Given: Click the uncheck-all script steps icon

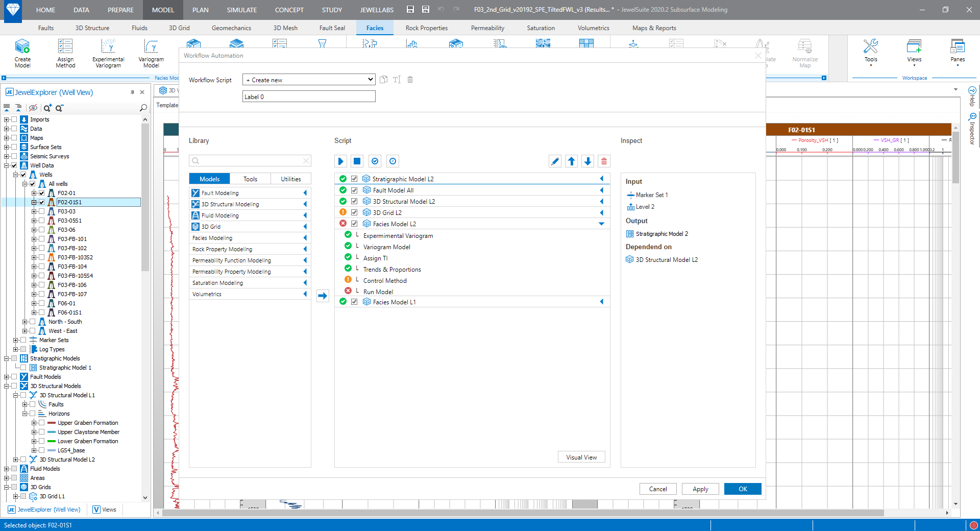Looking at the screenshot, I should (x=393, y=161).
